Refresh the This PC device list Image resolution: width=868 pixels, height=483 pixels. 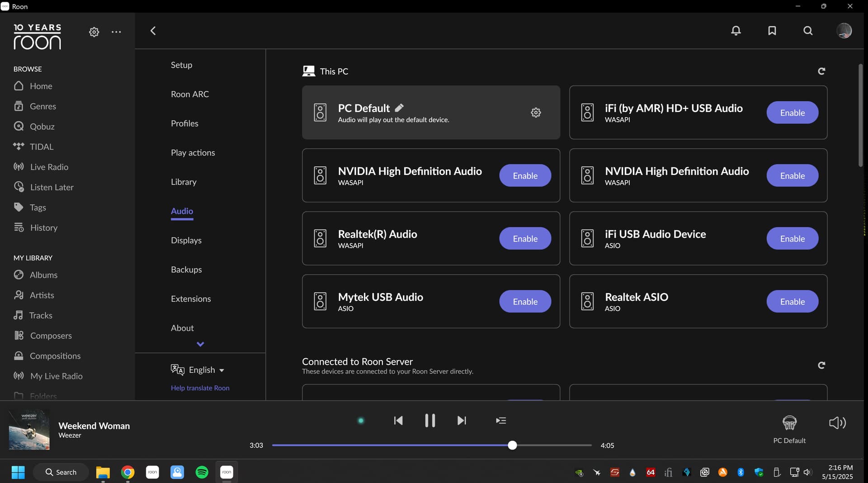(x=821, y=71)
